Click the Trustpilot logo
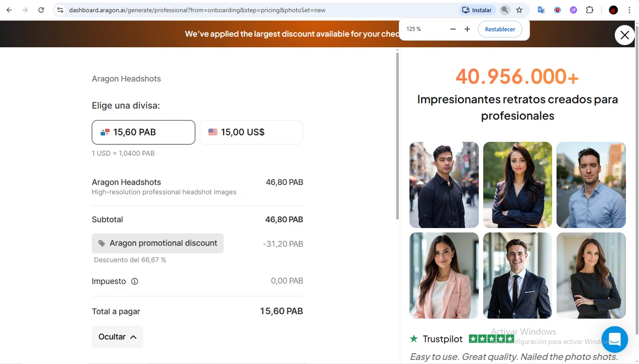 (436, 339)
